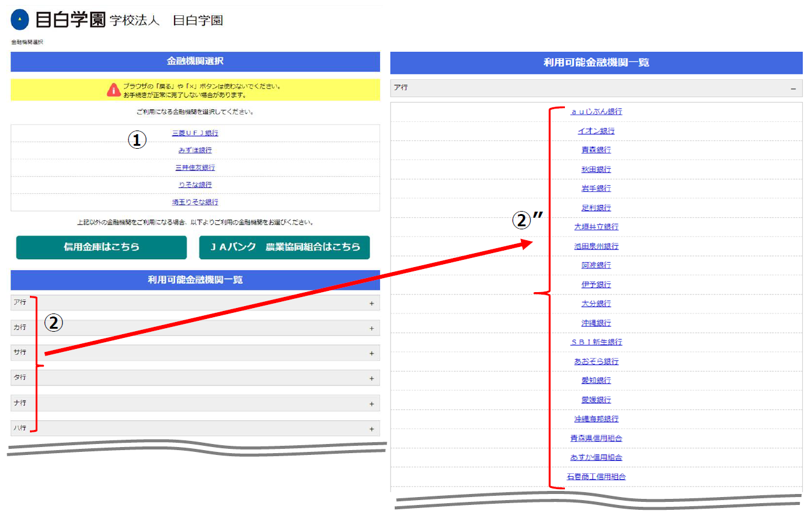Select auじぶん銀行 in the list
Viewport: 812px width, 519px height.
coord(596,112)
